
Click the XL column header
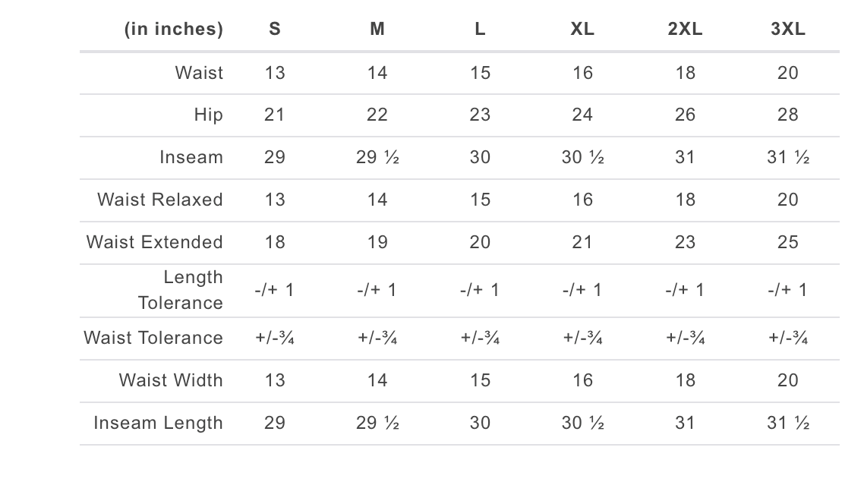point(582,29)
